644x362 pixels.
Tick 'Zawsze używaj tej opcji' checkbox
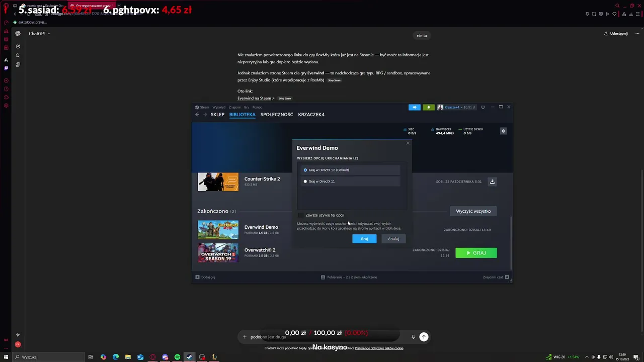pos(301,215)
